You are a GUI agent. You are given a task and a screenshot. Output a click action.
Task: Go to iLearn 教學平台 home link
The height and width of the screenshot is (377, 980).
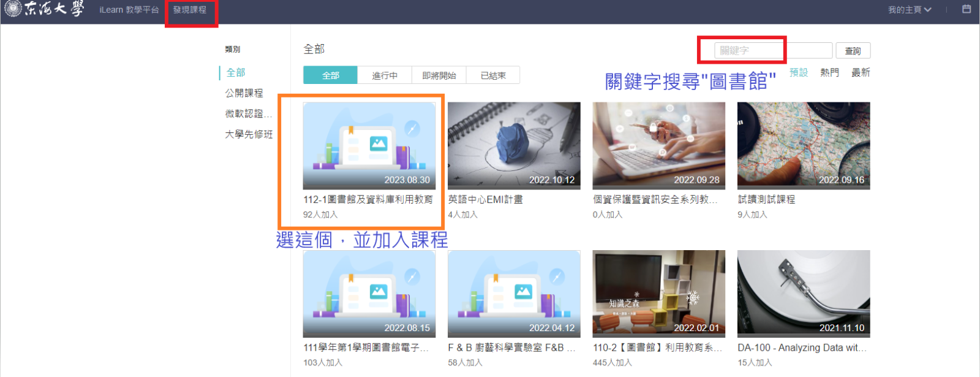pyautogui.click(x=129, y=10)
